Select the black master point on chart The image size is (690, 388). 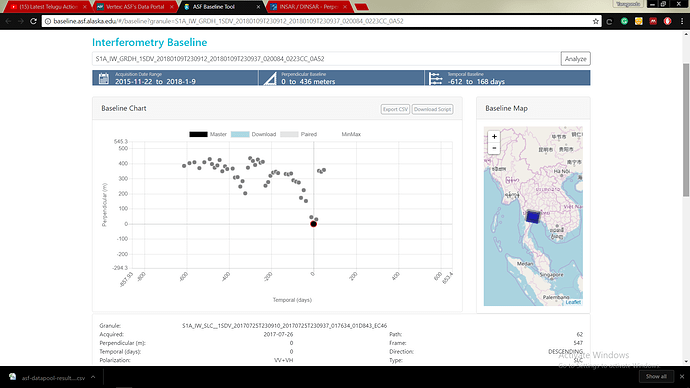click(313, 224)
